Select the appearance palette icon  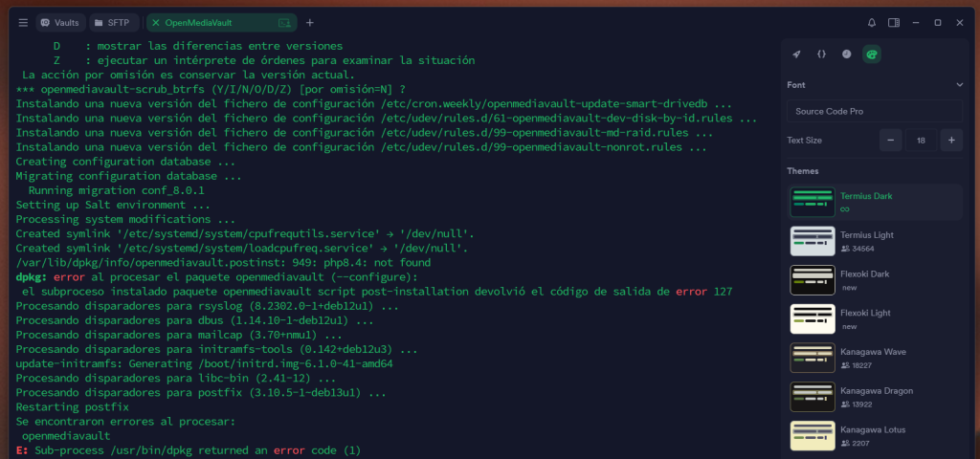[x=872, y=55]
